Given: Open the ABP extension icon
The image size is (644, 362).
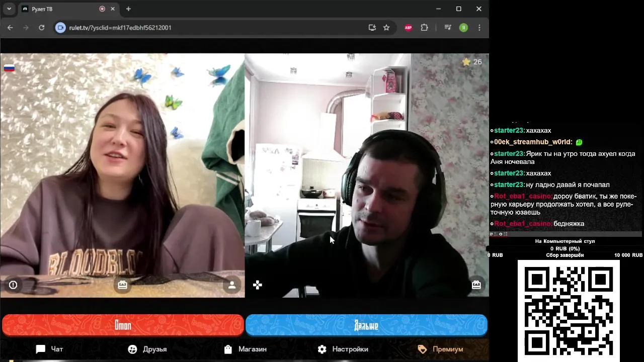Looking at the screenshot, I should pos(409,28).
